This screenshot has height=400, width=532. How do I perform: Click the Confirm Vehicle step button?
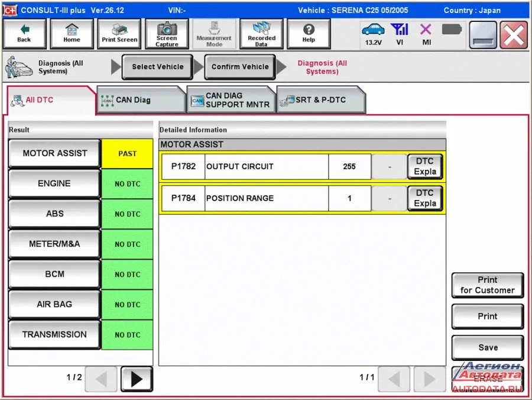pos(240,67)
